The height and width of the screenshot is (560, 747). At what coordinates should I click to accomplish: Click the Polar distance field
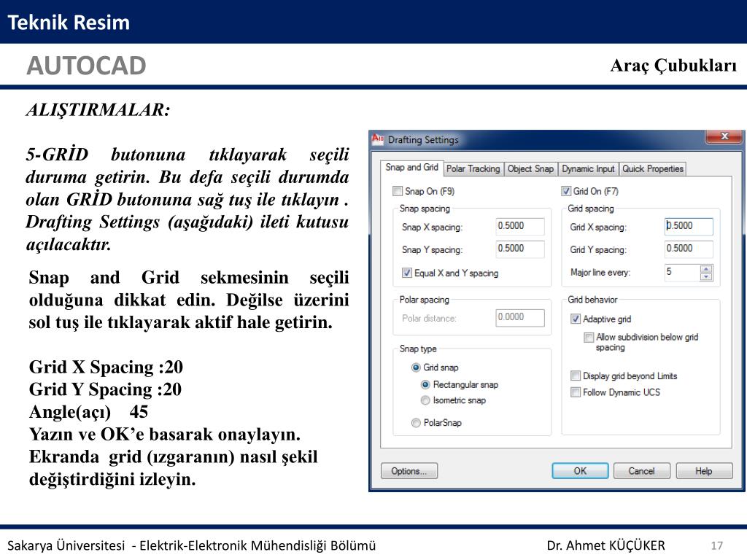(519, 318)
